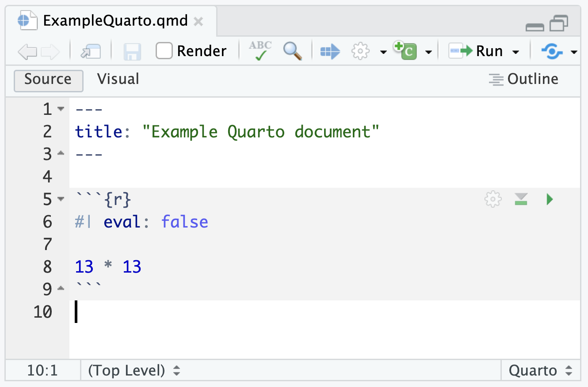The height and width of the screenshot is (387, 588).
Task: Run current chunk with green play arrow
Action: pos(550,200)
